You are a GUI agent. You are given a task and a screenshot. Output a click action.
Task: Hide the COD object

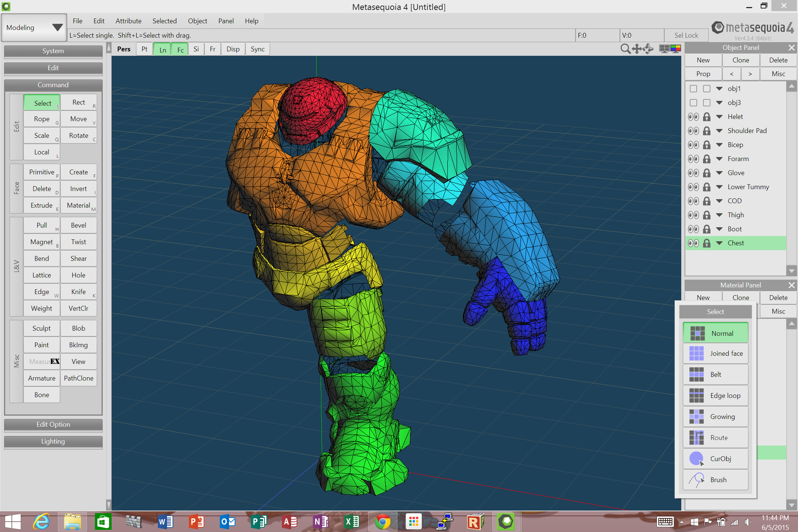click(x=693, y=201)
